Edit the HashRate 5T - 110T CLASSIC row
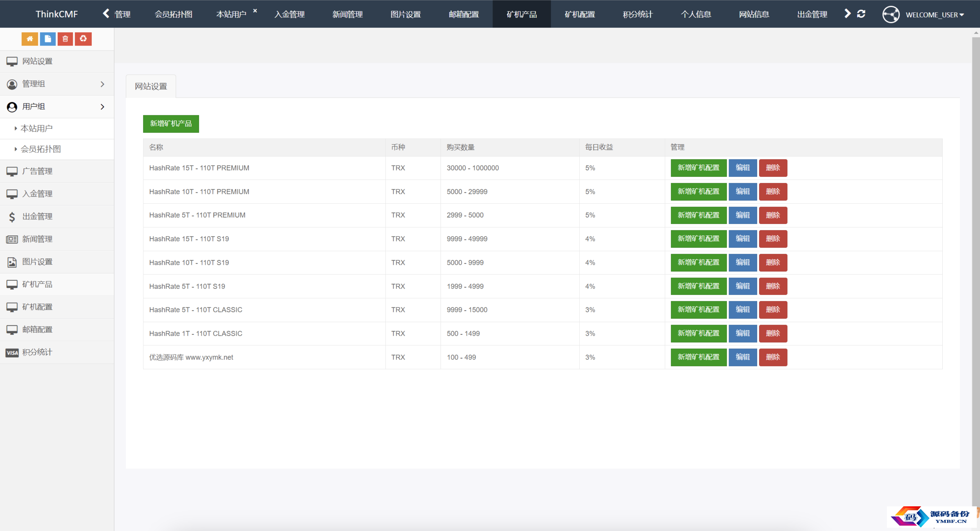Viewport: 980px width, 531px height. (x=743, y=309)
